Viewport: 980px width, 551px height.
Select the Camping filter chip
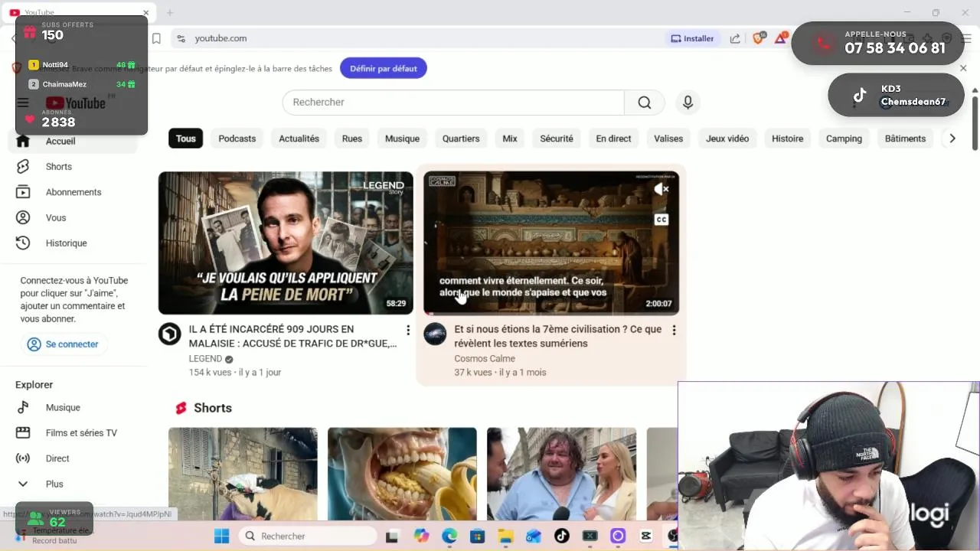(x=844, y=139)
